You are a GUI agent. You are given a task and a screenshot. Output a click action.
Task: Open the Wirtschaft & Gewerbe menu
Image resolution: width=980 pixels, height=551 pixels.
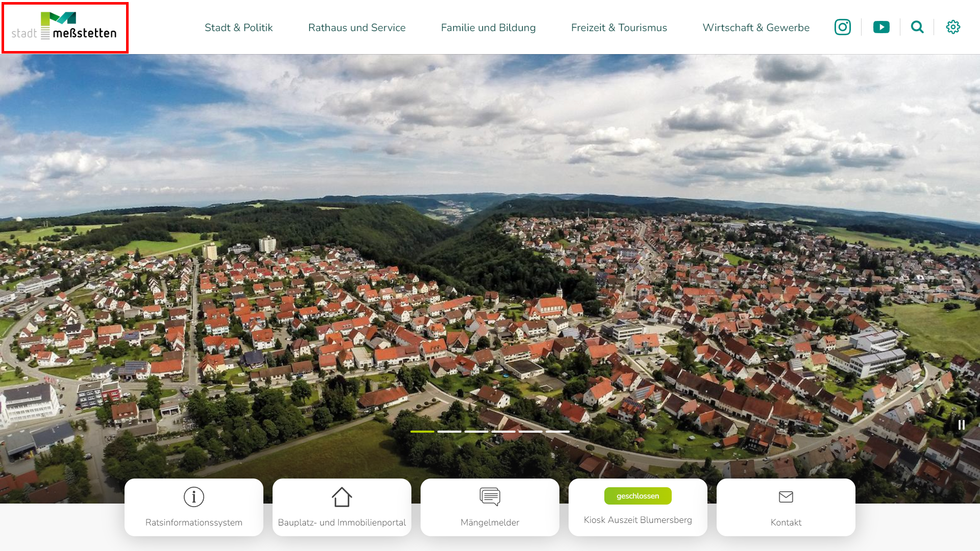click(x=755, y=28)
